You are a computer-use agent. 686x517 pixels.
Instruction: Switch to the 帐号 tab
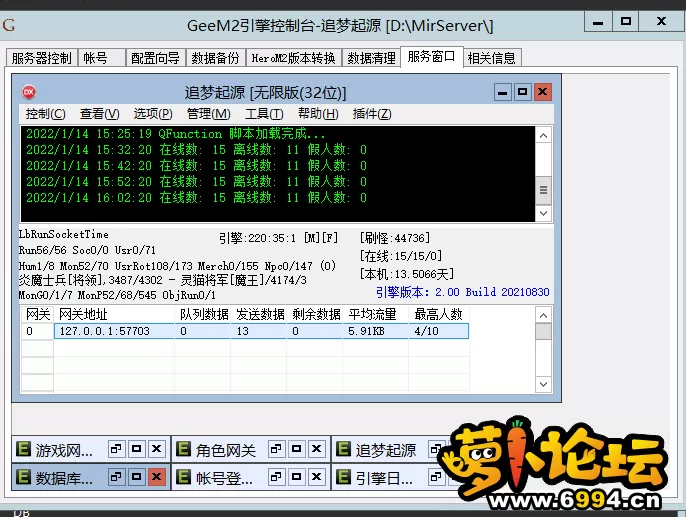[102, 58]
